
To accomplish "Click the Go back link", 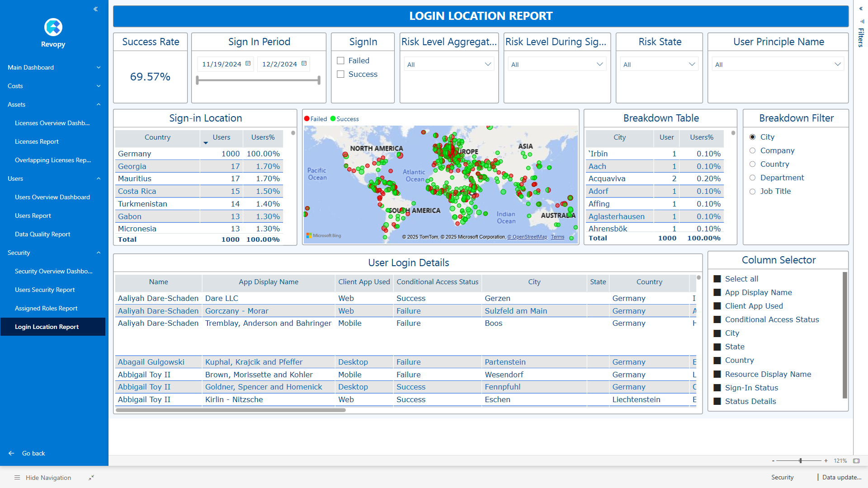I will pyautogui.click(x=33, y=453).
